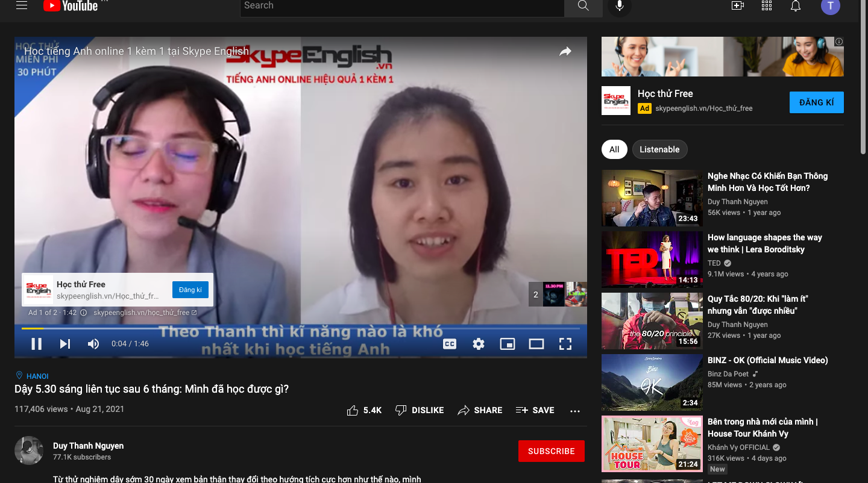Save video to a playlist
The image size is (868, 483).
pyautogui.click(x=535, y=410)
